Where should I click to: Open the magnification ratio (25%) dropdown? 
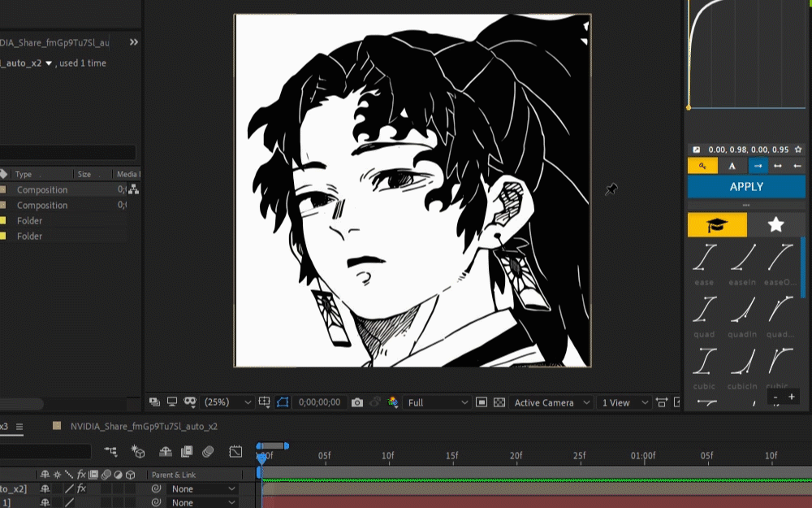227,402
